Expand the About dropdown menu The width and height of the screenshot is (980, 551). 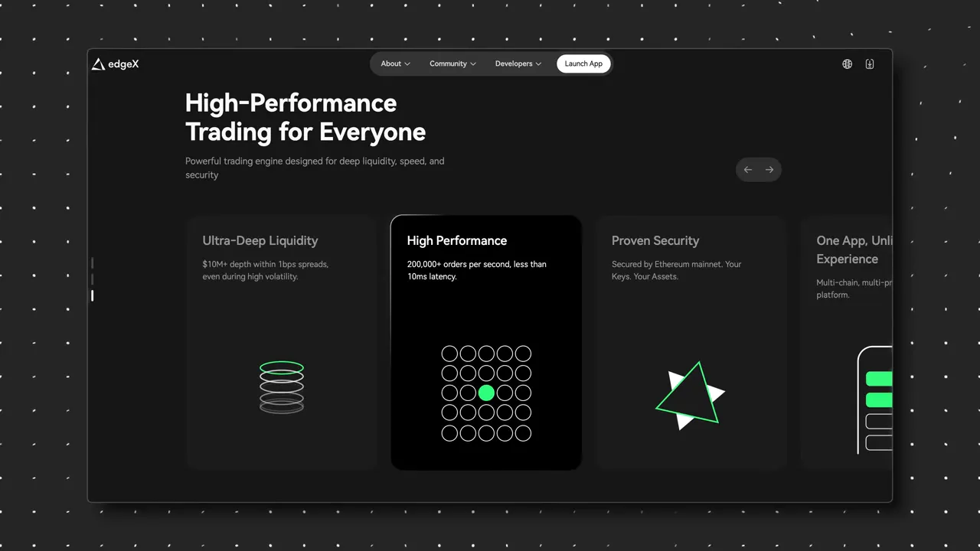tap(396, 64)
